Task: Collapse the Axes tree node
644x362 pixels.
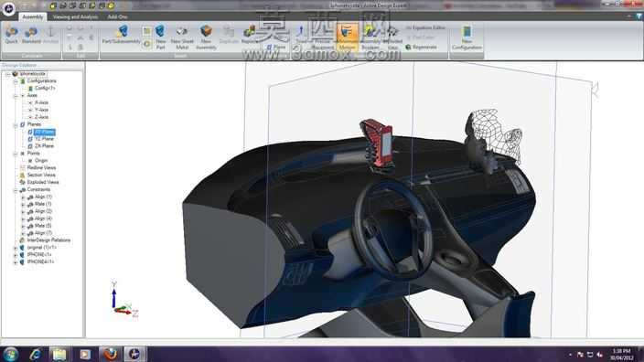Action: coord(16,96)
